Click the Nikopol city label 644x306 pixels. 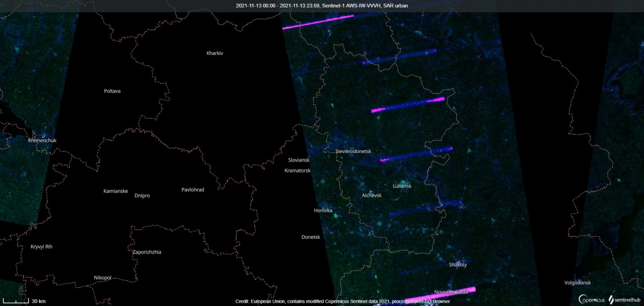coord(102,278)
